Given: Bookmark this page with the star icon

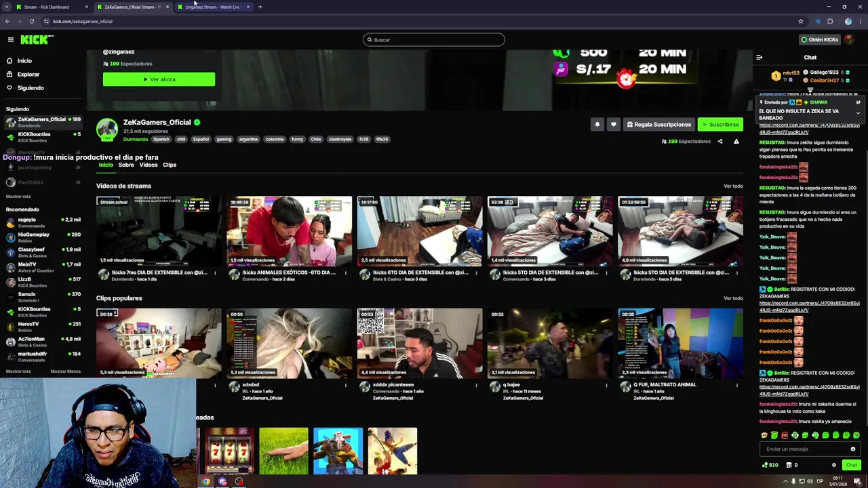Looking at the screenshot, I should (801, 22).
